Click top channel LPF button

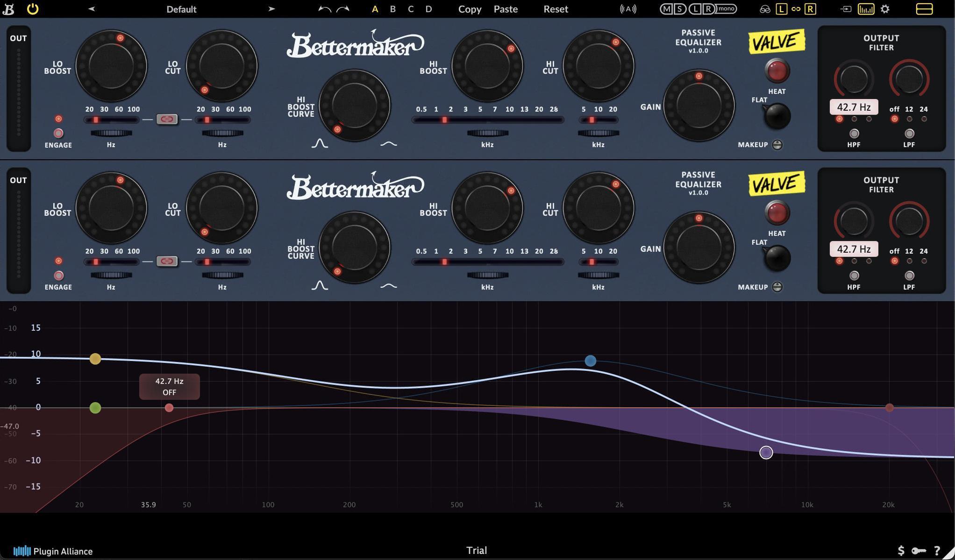click(x=909, y=134)
